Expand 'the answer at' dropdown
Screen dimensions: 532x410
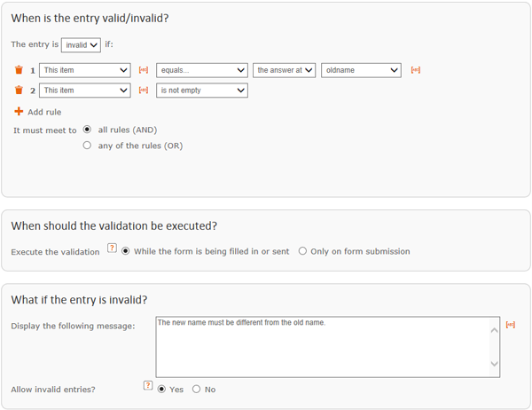click(285, 70)
